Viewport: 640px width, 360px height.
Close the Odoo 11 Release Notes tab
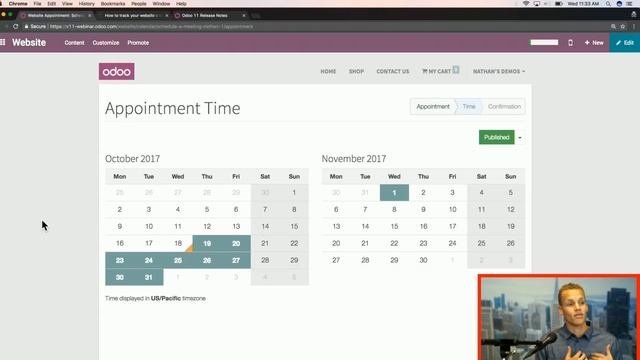click(244, 16)
